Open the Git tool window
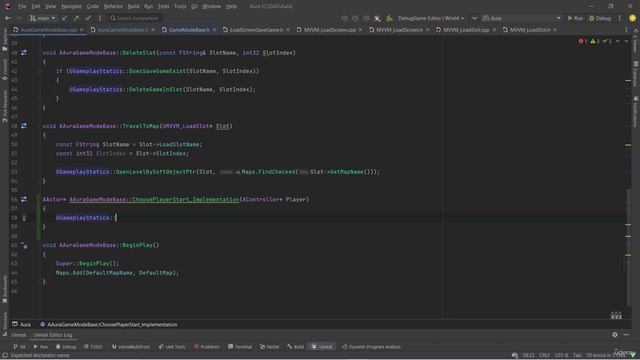This screenshot has width=640, height=360. 20,347
